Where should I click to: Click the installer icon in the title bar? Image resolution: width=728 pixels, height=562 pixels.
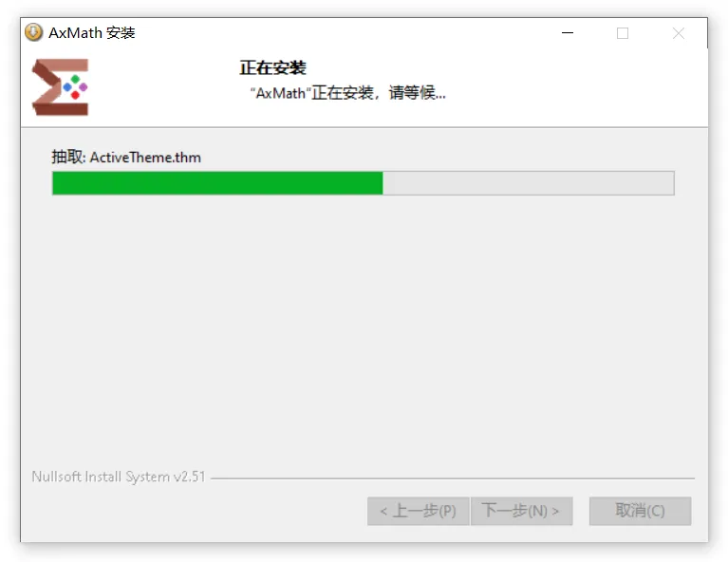[33, 32]
